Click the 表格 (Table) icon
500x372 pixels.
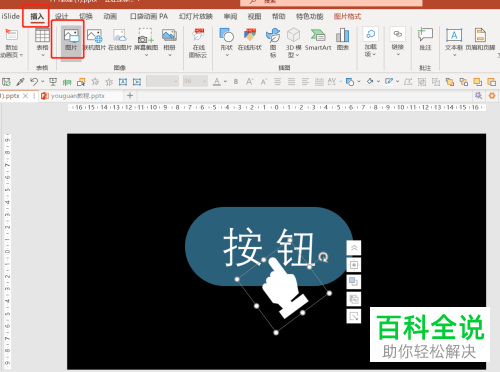click(42, 35)
